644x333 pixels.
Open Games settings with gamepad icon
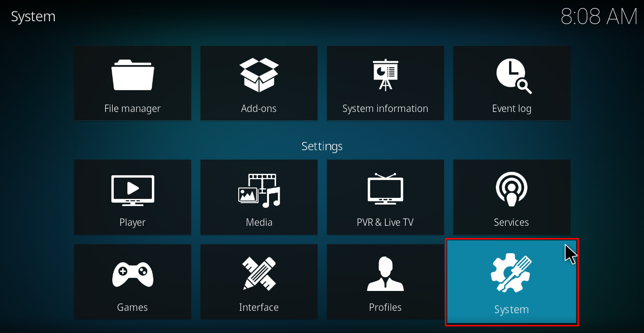[x=133, y=282]
